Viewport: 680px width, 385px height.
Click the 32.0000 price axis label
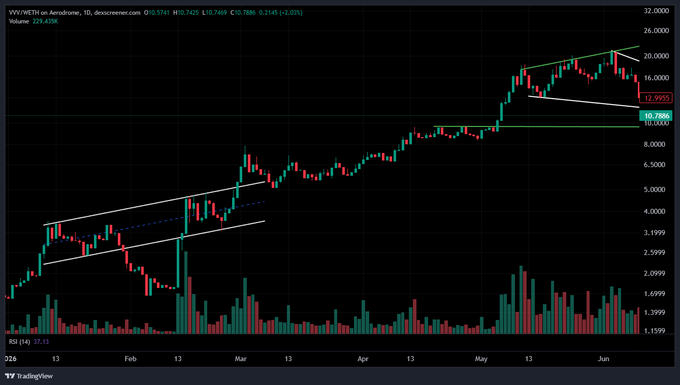pyautogui.click(x=656, y=10)
